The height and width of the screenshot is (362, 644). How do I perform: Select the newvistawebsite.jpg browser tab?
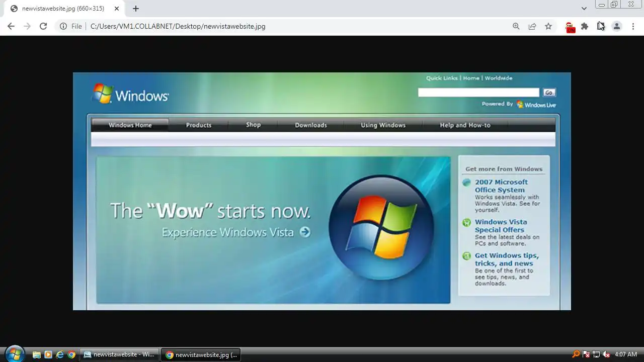point(64,9)
